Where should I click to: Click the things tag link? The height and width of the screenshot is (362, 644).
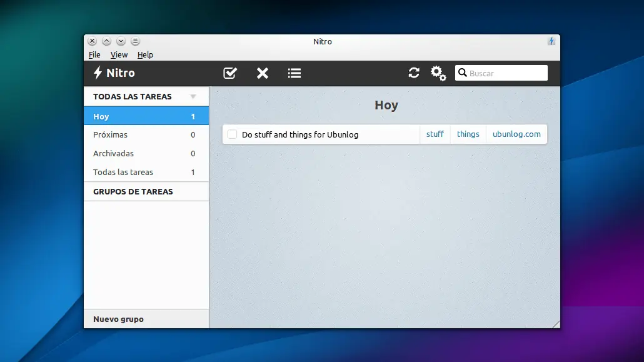tap(468, 134)
